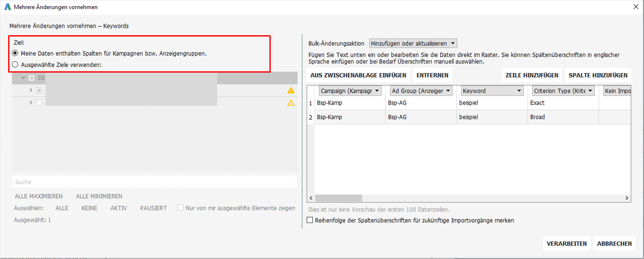Toggle the checkbox of the second tree row
Screen dimensions: 644x259
coord(39,103)
